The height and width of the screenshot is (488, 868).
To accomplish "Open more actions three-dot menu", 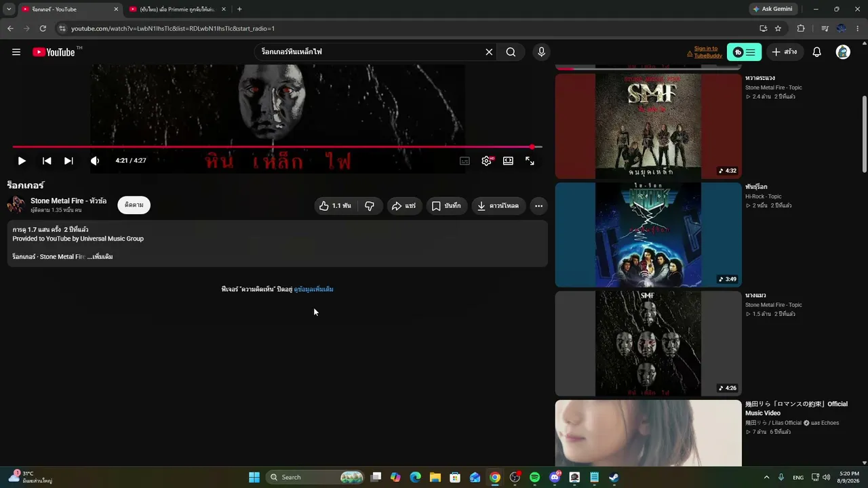I will [538, 206].
